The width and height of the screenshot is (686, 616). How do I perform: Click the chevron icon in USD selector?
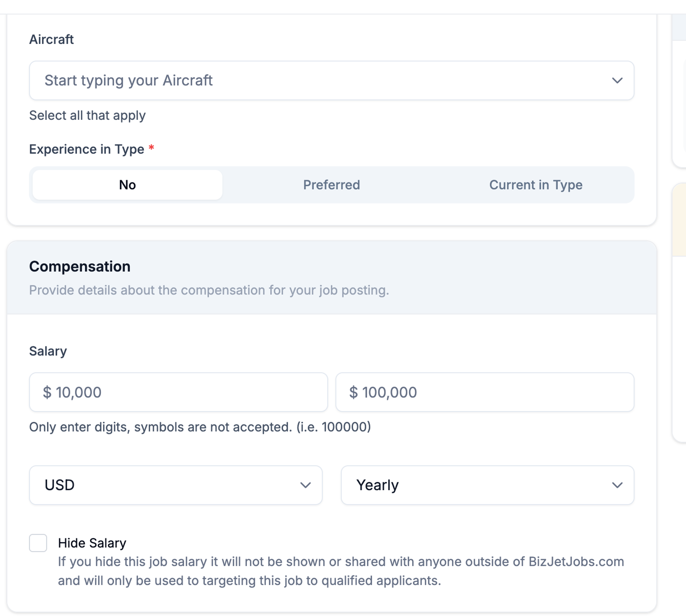tap(305, 485)
